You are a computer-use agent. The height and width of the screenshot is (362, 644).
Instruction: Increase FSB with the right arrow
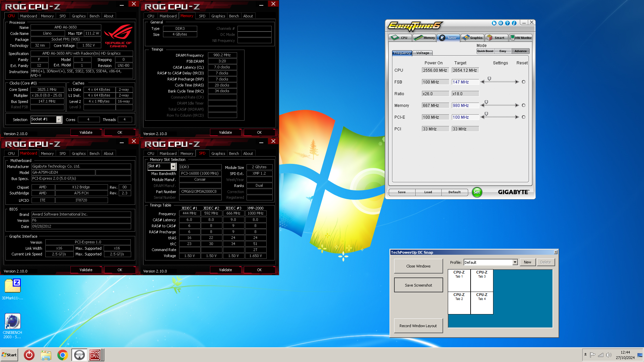point(517,82)
